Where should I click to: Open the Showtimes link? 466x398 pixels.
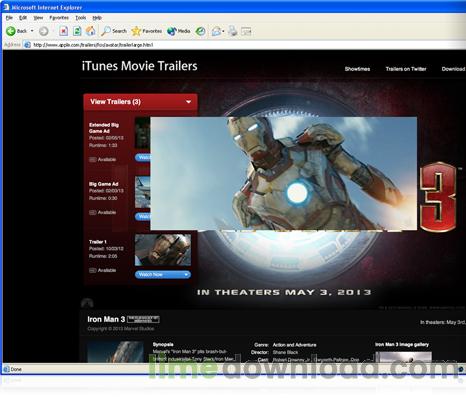(x=357, y=69)
